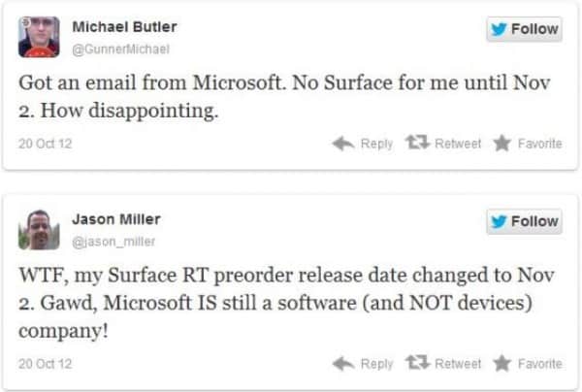Click the reply arrow icon on Jason Miller's tweet
This screenshot has width=582, height=392.
click(343, 364)
